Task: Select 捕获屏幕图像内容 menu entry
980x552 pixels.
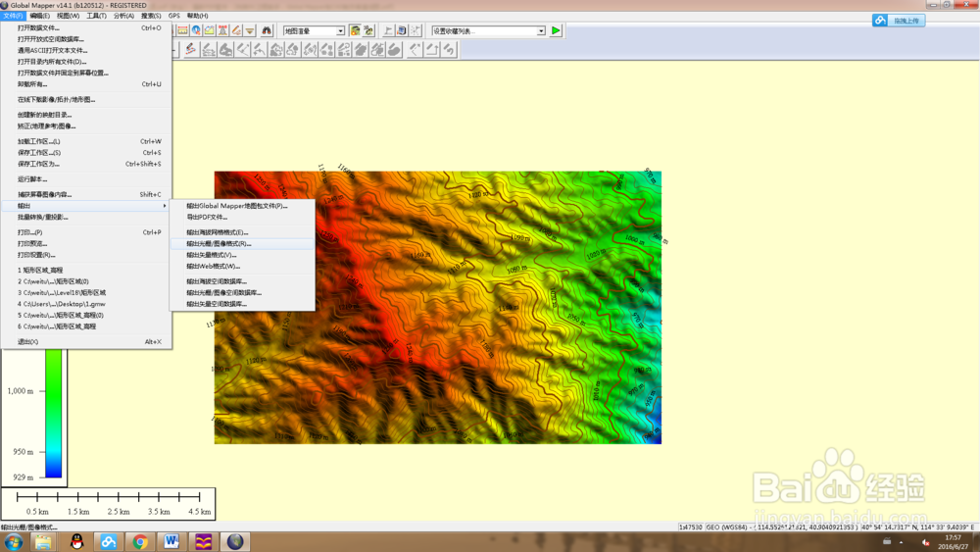Action: point(86,194)
